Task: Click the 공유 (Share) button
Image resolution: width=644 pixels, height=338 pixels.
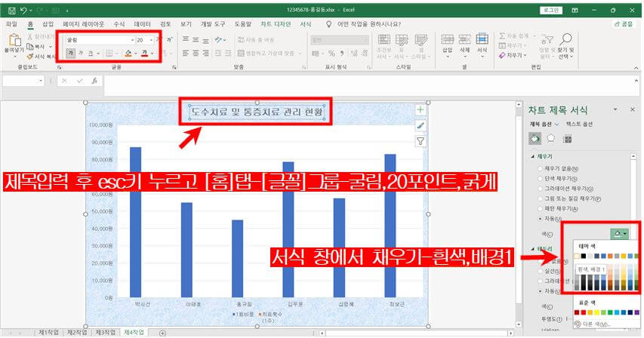Action: (624, 25)
